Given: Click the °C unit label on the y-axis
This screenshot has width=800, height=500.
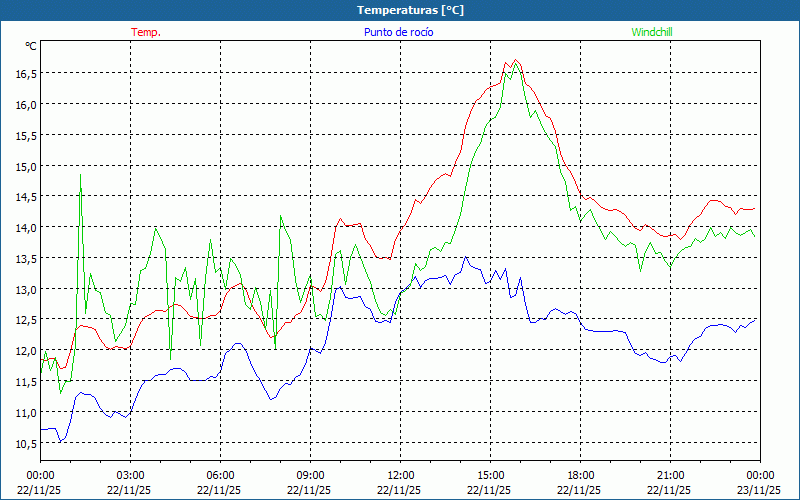Looking at the screenshot, I should 31,46.
